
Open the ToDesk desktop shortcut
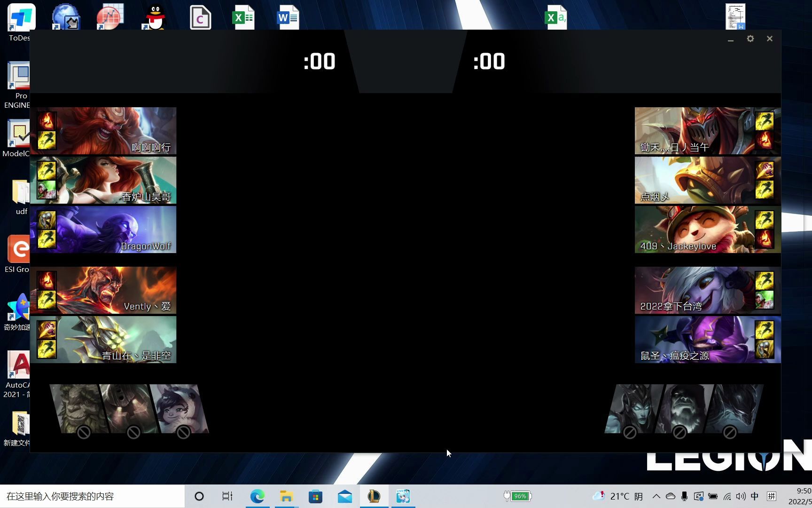(x=21, y=22)
